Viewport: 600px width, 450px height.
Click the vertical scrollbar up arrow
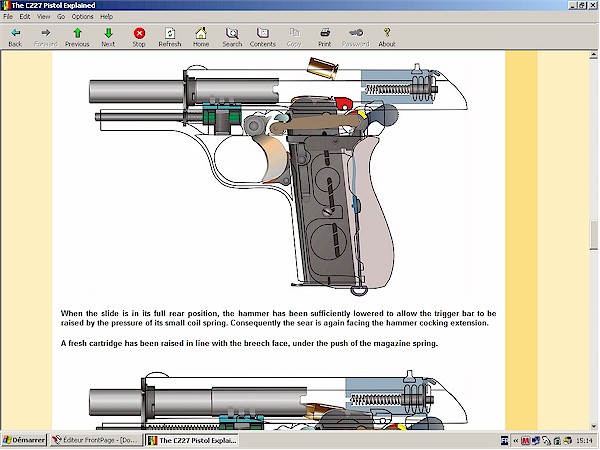point(593,55)
